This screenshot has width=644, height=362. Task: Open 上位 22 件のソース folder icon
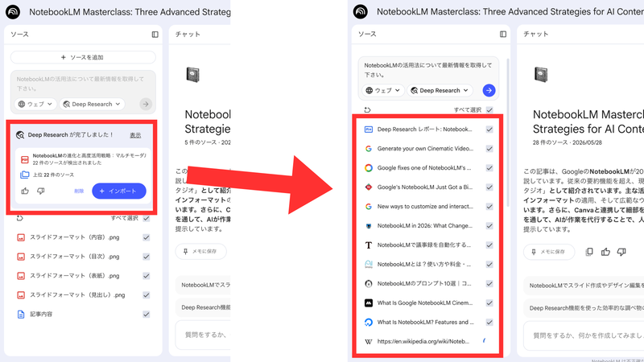point(25,175)
